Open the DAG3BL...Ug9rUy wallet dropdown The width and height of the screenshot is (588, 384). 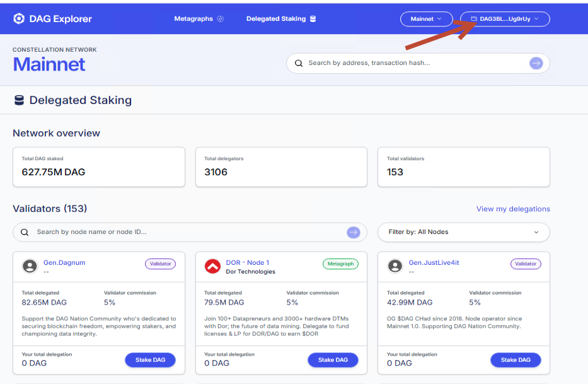click(505, 19)
